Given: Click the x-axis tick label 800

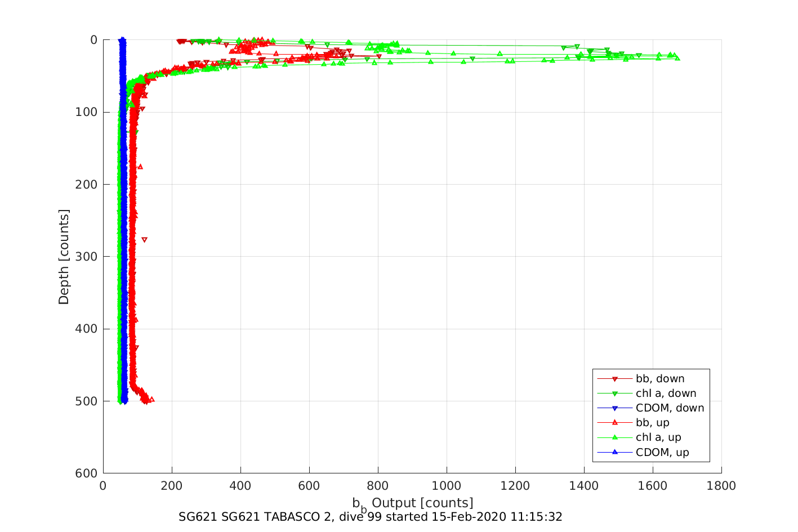Looking at the screenshot, I should 378,486.
